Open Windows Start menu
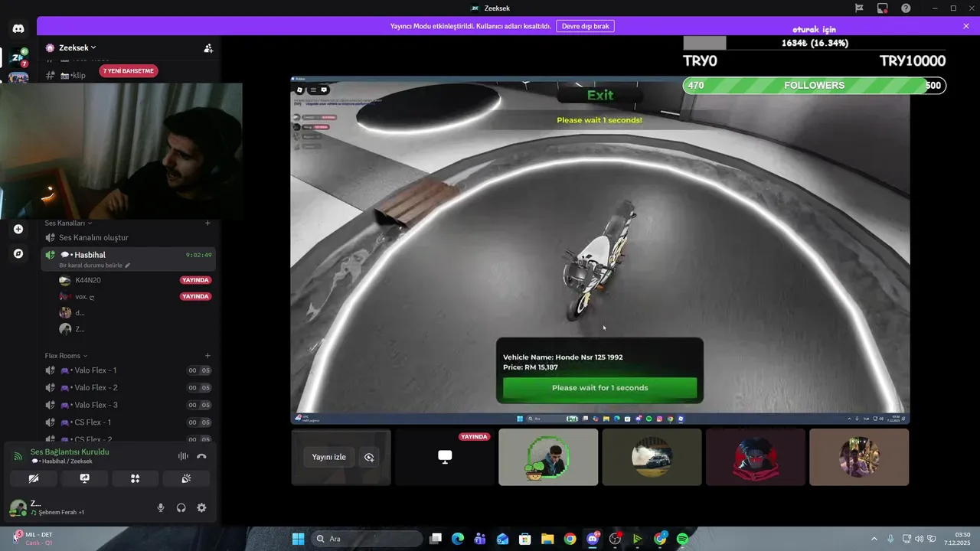The width and height of the screenshot is (980, 551). click(298, 539)
